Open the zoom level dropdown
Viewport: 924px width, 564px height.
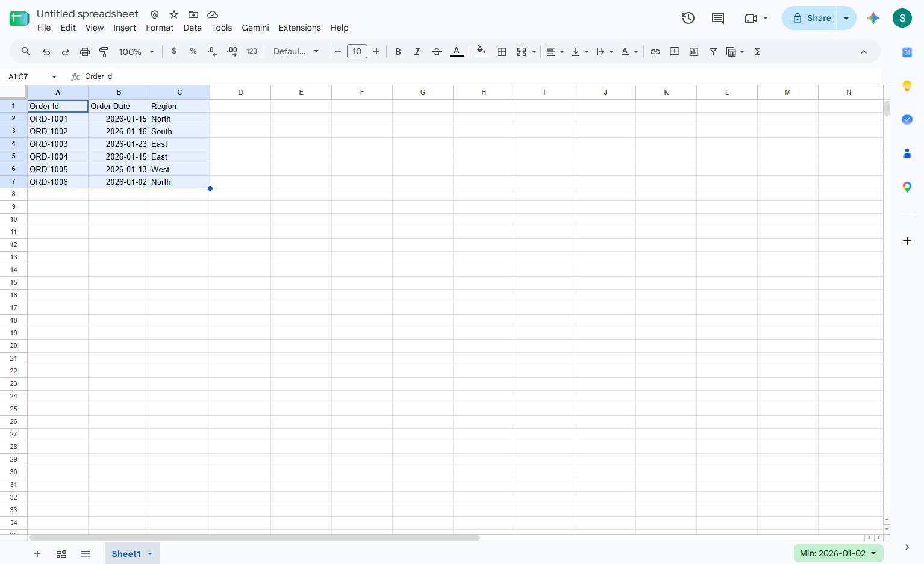coord(137,52)
